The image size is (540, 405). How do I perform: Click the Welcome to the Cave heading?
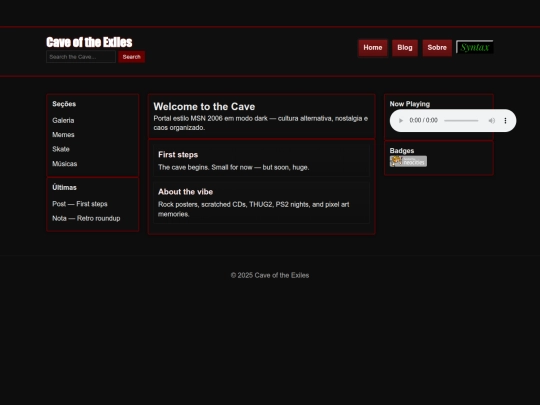click(204, 106)
